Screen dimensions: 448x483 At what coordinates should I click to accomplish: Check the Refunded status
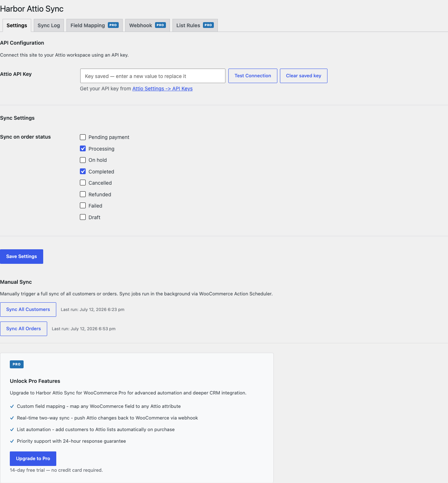click(x=83, y=194)
